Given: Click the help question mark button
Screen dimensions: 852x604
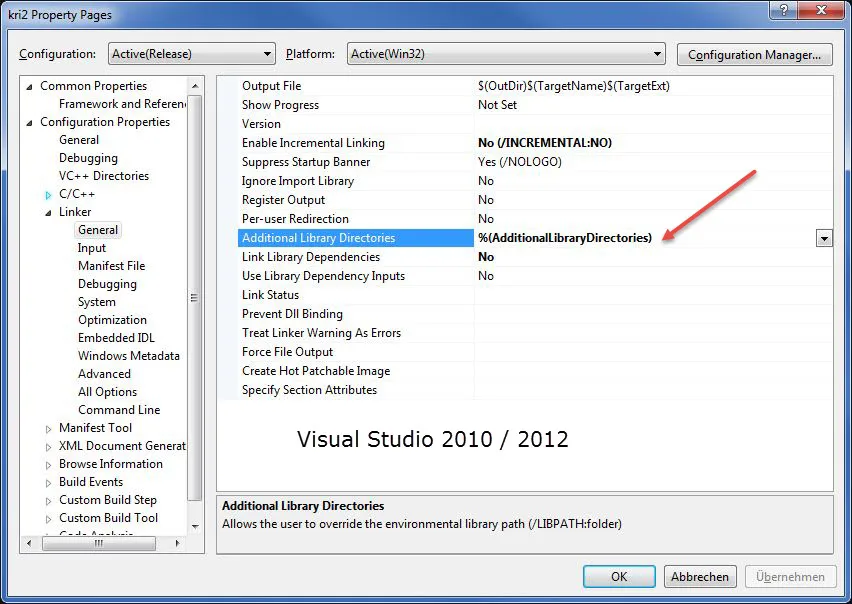Looking at the screenshot, I should (x=784, y=10).
